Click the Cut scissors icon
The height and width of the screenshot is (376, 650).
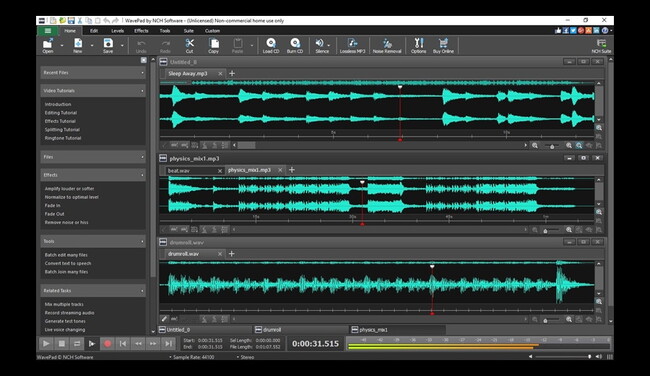click(x=189, y=45)
